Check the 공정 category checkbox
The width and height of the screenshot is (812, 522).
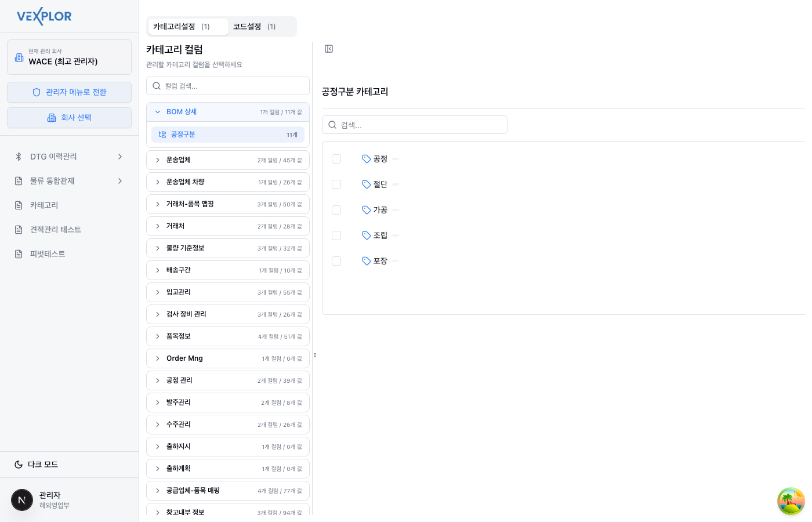click(336, 159)
